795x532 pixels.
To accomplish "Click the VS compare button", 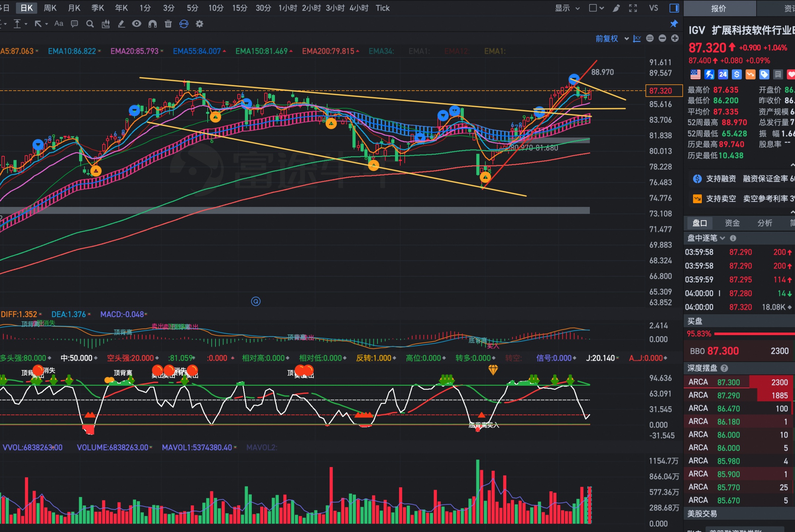I will (x=653, y=8).
